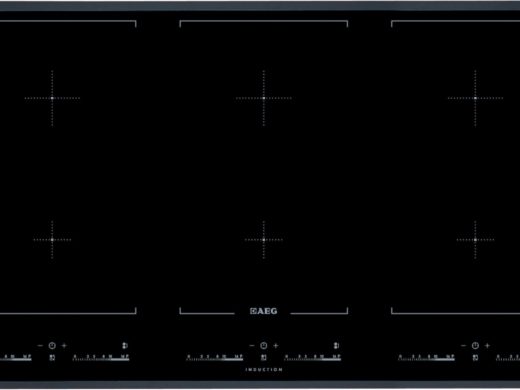The height and width of the screenshot is (390, 520).
Task: Decrease left zone timer with minus key
Action: click(40, 346)
